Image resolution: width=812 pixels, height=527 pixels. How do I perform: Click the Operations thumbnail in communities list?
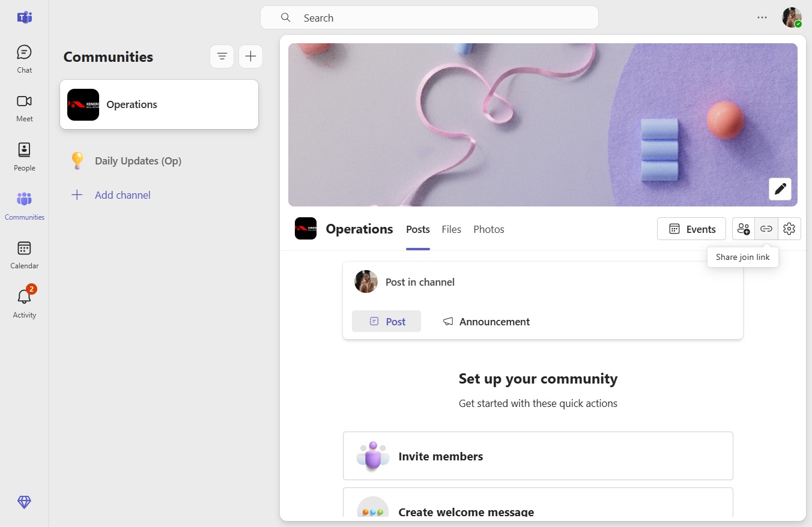(83, 104)
